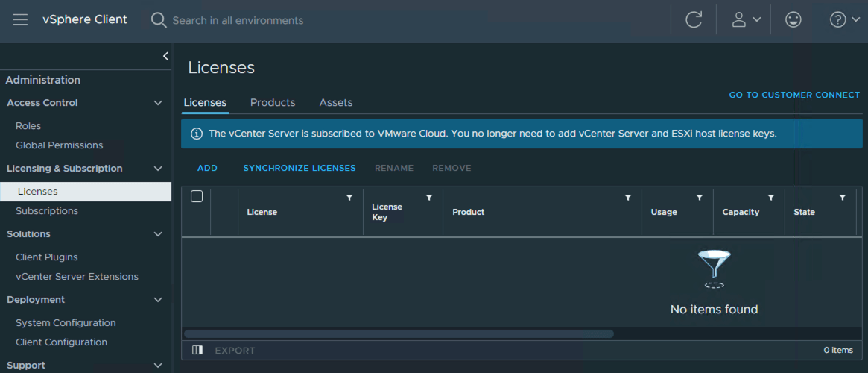Open Client Plugins in the sidebar
868x373 pixels.
(x=46, y=257)
